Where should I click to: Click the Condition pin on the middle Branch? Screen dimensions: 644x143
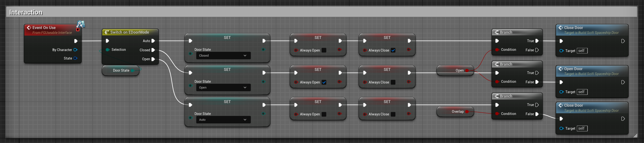point(497,82)
